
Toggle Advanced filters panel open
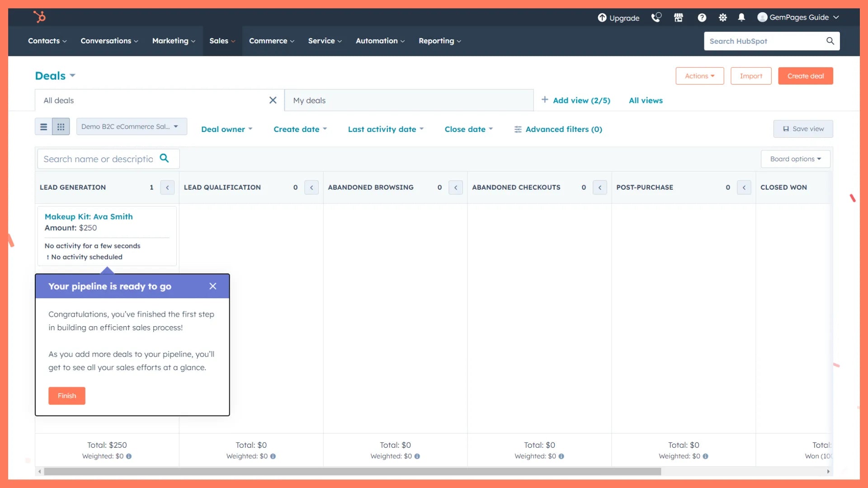coord(557,129)
